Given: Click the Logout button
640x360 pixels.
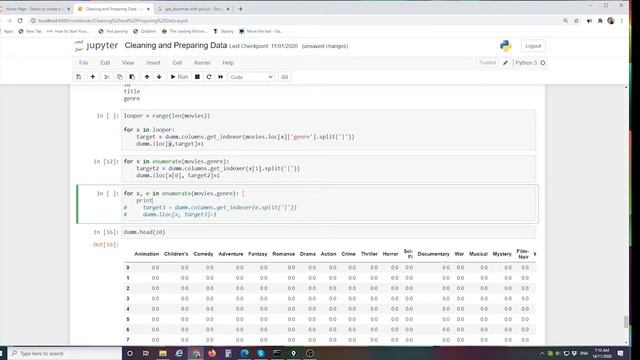Looking at the screenshot, I should point(533,46).
